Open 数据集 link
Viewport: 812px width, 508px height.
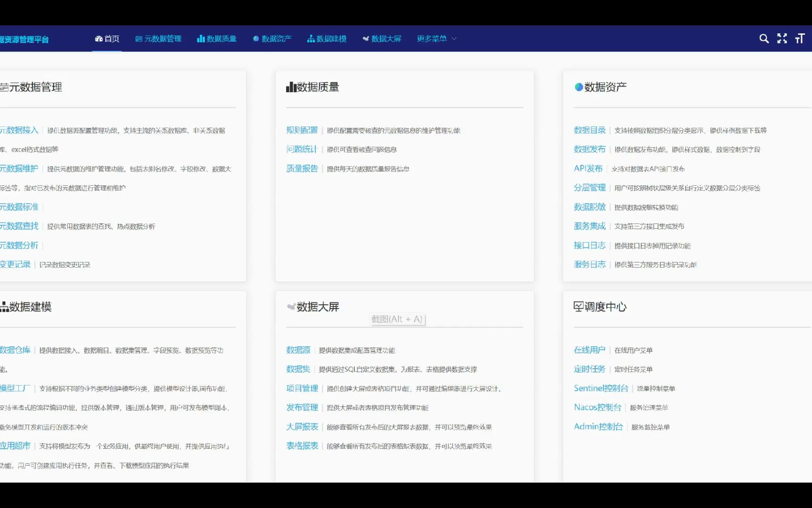[x=298, y=369]
